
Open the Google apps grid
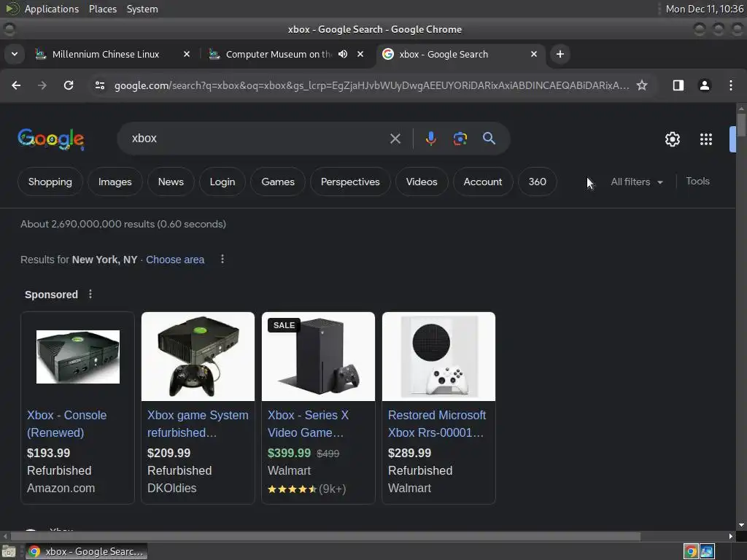click(x=706, y=139)
